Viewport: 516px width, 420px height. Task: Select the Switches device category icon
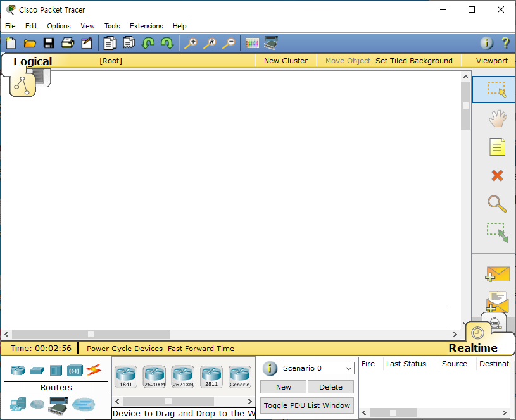point(37,370)
